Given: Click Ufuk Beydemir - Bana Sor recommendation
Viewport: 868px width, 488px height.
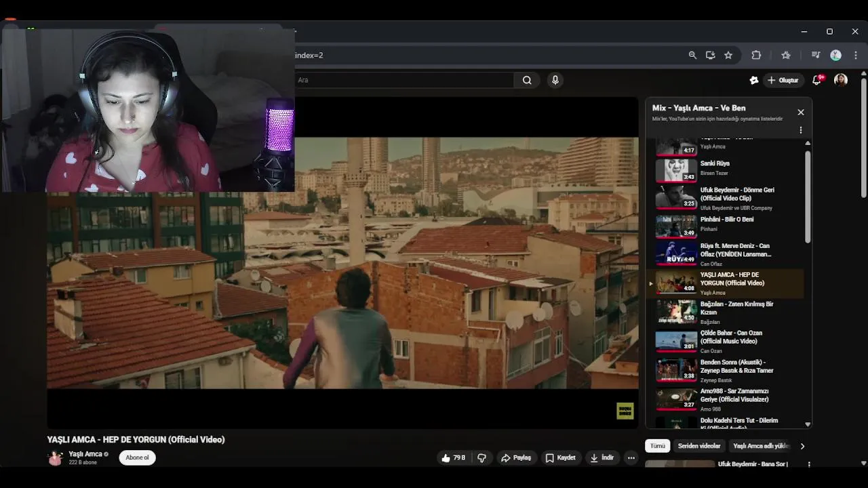Looking at the screenshot, I should pos(753,464).
